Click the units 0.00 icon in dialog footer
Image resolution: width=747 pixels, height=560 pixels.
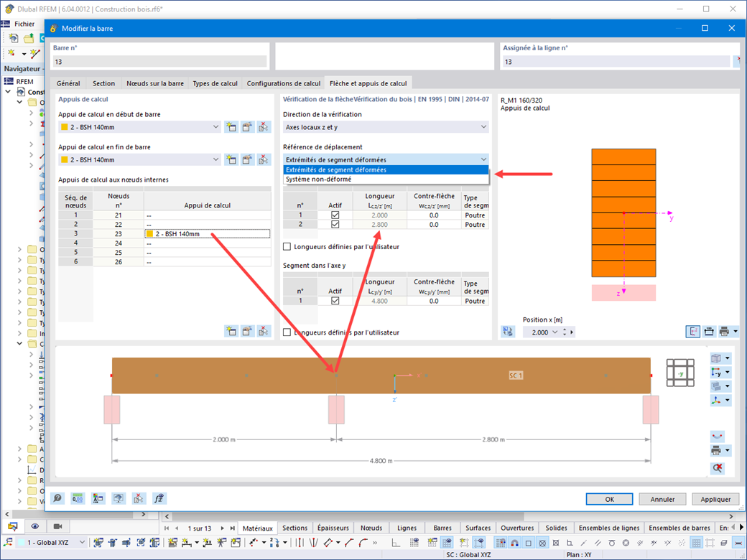point(78,498)
